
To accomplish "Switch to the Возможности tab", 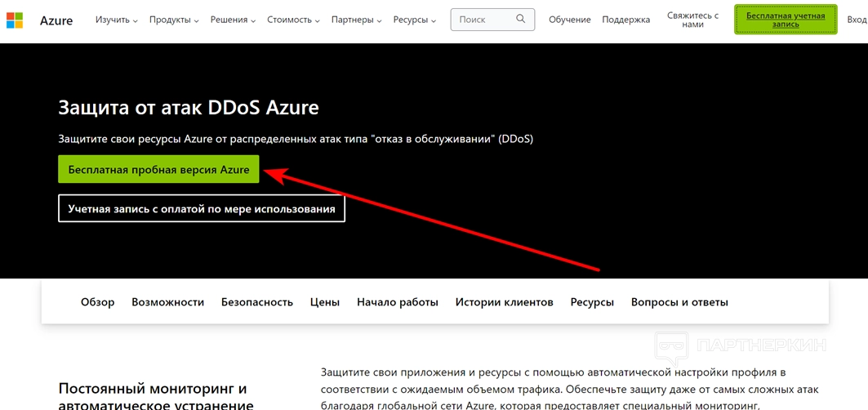I will tap(167, 302).
